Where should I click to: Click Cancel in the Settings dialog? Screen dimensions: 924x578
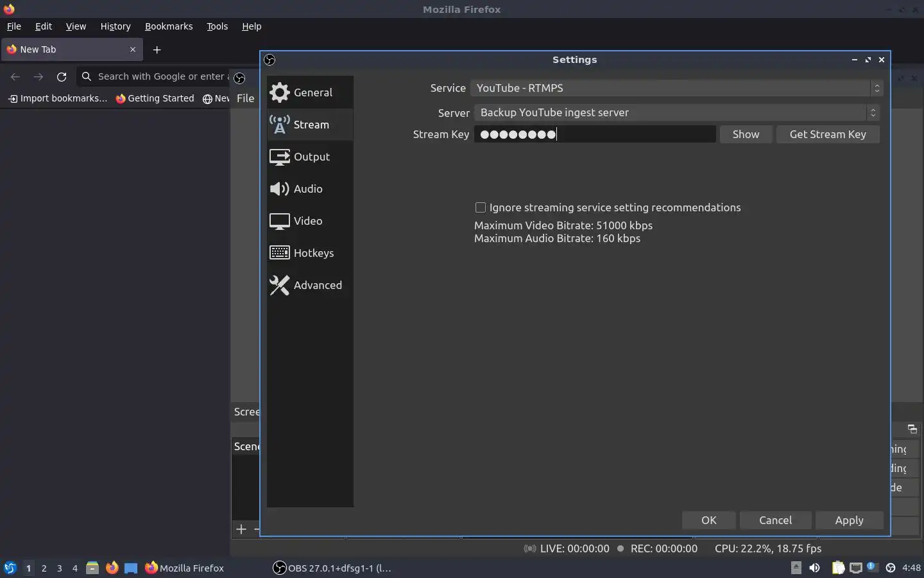[775, 520]
